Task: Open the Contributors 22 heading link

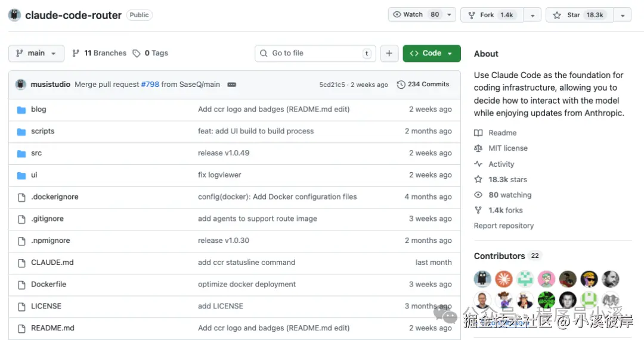Action: (x=507, y=256)
